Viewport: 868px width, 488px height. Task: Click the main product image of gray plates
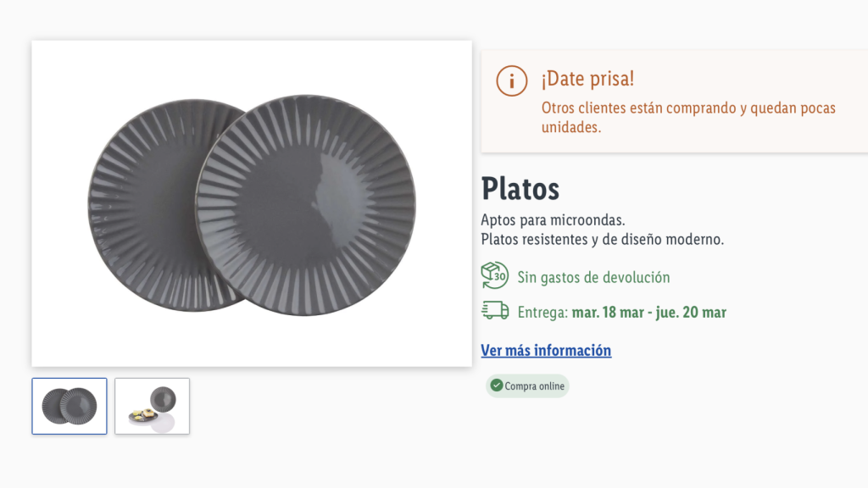pyautogui.click(x=252, y=202)
